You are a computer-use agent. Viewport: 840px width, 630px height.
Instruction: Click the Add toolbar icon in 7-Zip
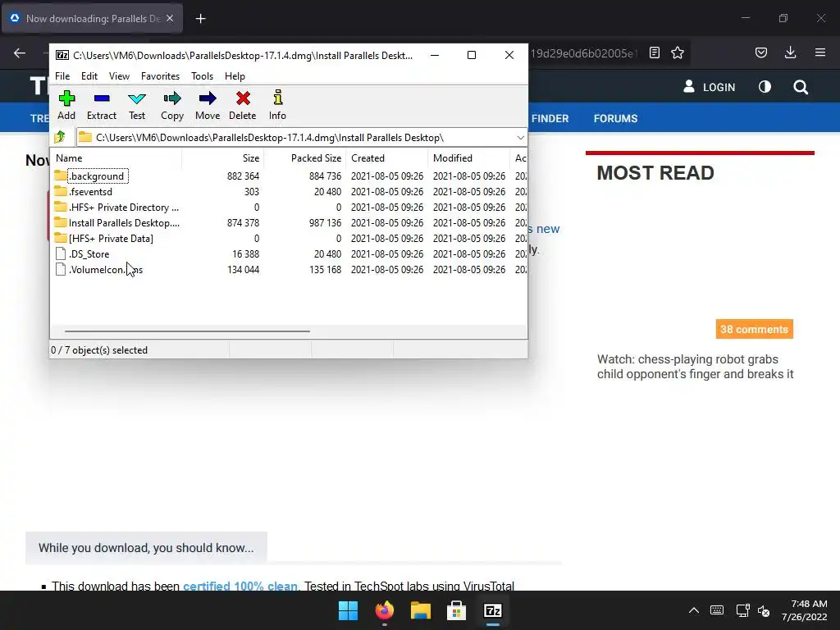tap(66, 105)
